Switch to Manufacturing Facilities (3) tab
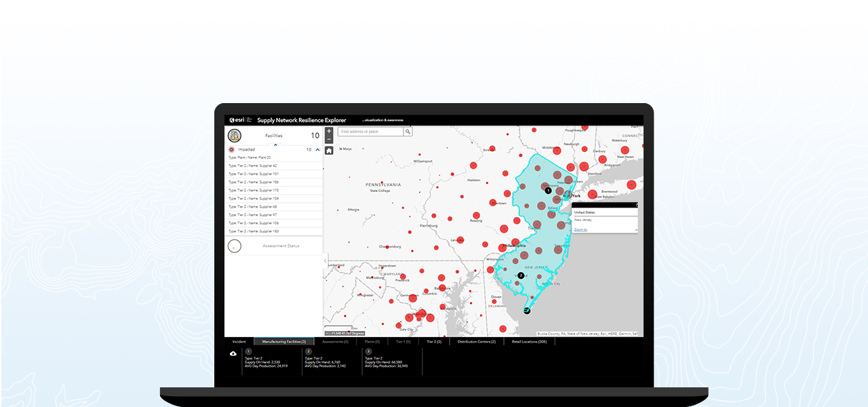 (x=283, y=342)
